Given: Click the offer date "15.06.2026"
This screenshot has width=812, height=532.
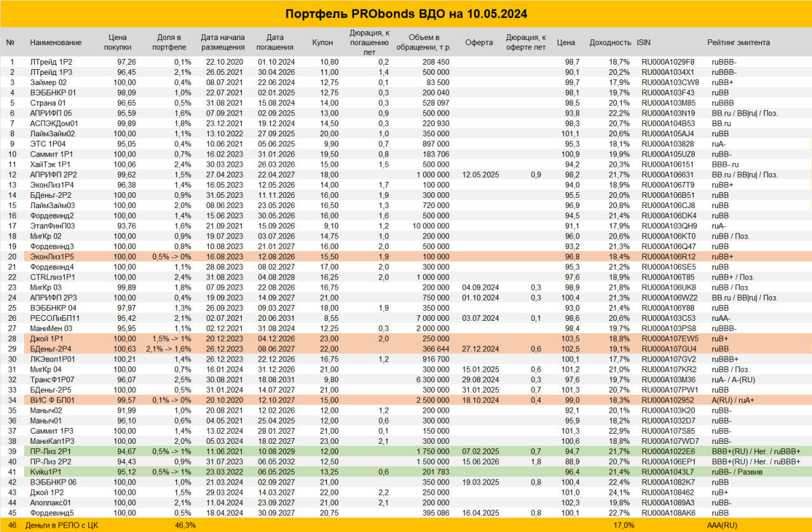Looking at the screenshot, I should click(481, 461).
